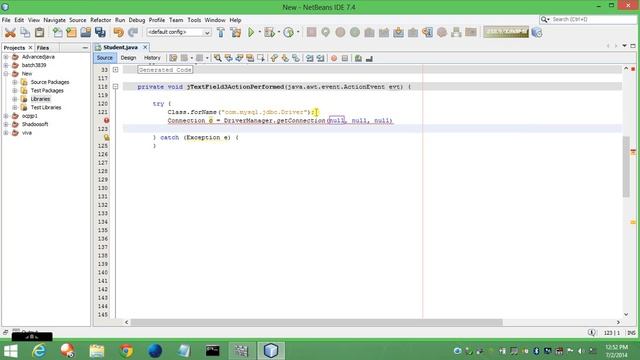Switch to the Files tab

pos(43,48)
